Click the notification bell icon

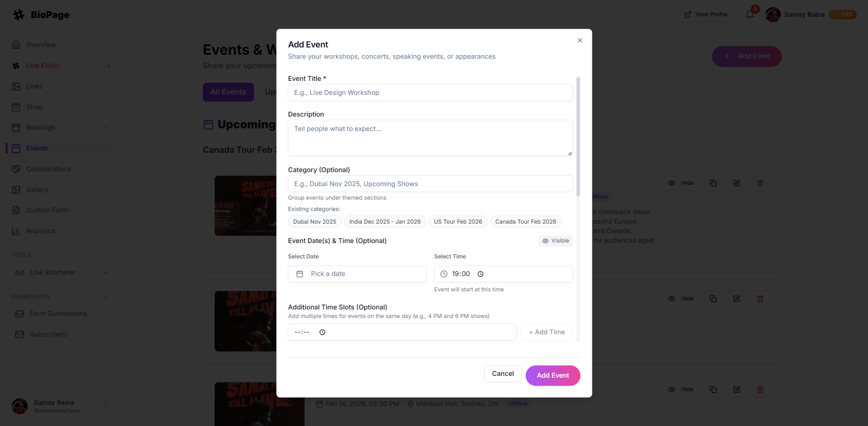[x=750, y=14]
